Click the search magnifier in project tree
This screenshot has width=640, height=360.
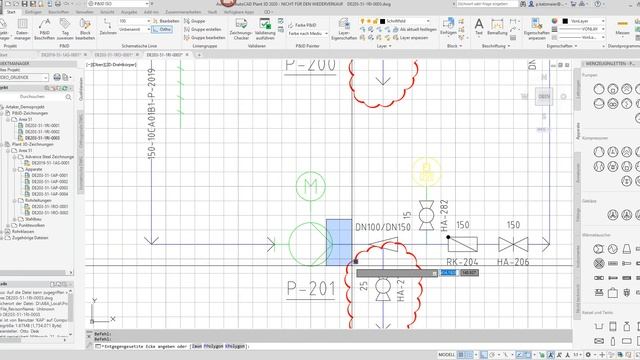[x=68, y=97]
